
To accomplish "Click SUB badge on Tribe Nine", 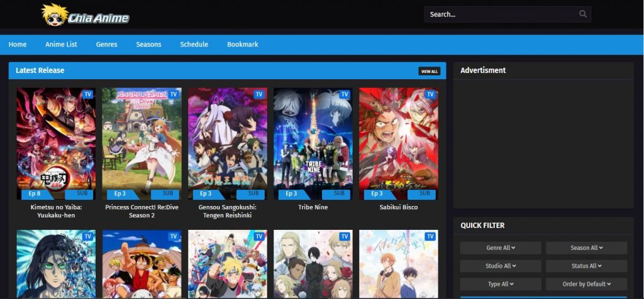I will pos(336,194).
